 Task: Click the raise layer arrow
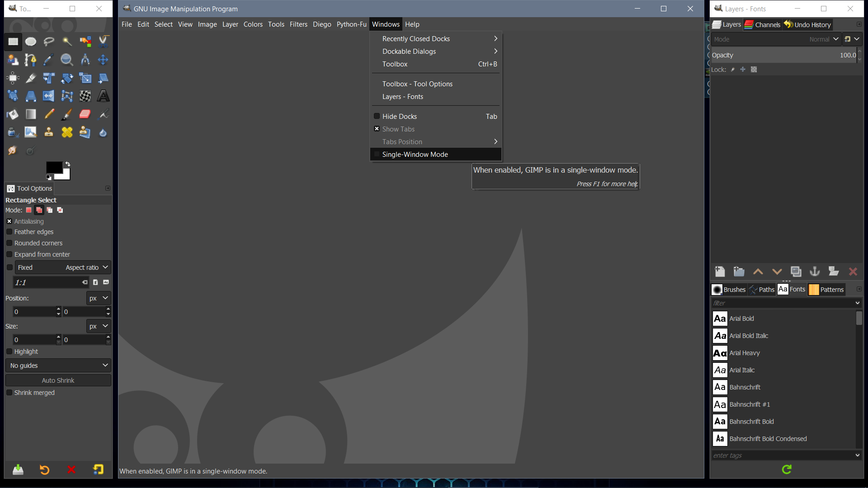tap(758, 272)
